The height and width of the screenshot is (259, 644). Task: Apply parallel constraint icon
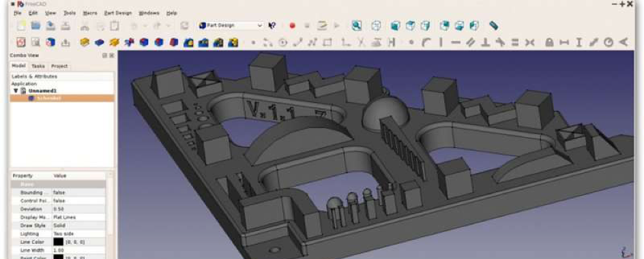(470, 42)
